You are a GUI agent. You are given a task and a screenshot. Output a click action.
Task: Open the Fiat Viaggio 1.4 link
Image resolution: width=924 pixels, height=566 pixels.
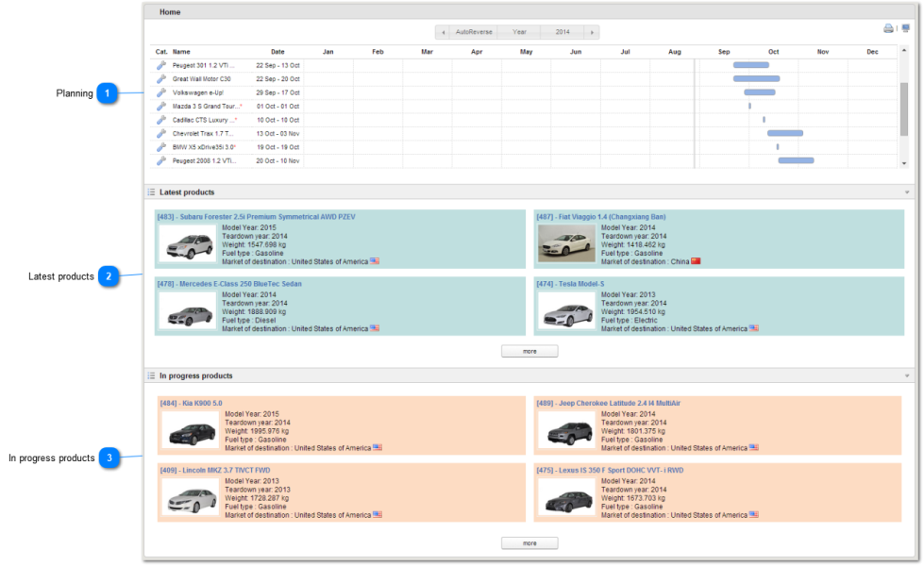coord(601,217)
